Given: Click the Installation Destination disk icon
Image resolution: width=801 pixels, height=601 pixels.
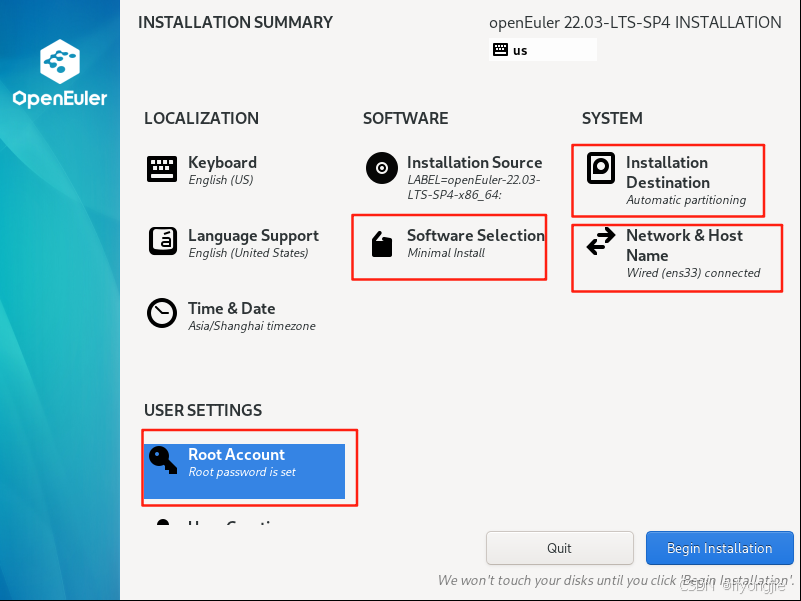Looking at the screenshot, I should pyautogui.click(x=601, y=168).
